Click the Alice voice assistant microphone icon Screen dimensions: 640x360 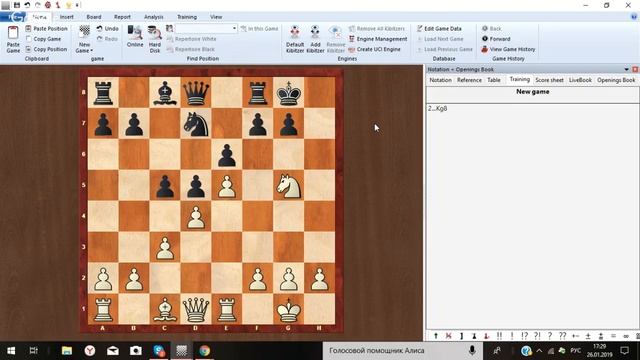tap(472, 350)
